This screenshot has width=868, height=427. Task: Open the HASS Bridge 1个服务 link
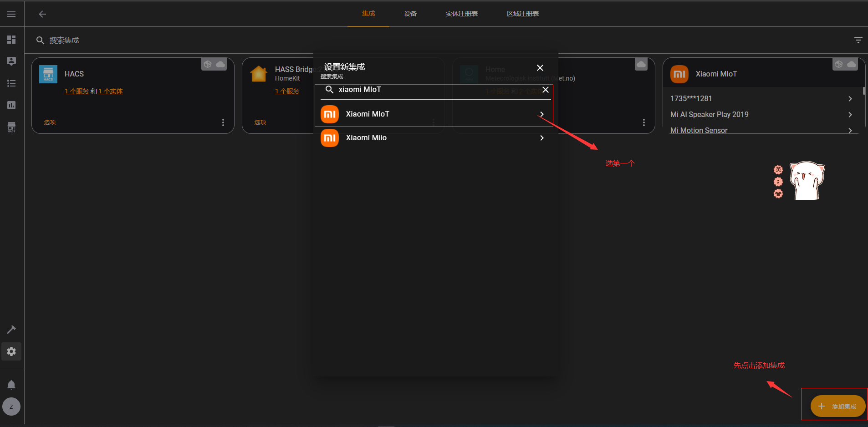(x=287, y=91)
